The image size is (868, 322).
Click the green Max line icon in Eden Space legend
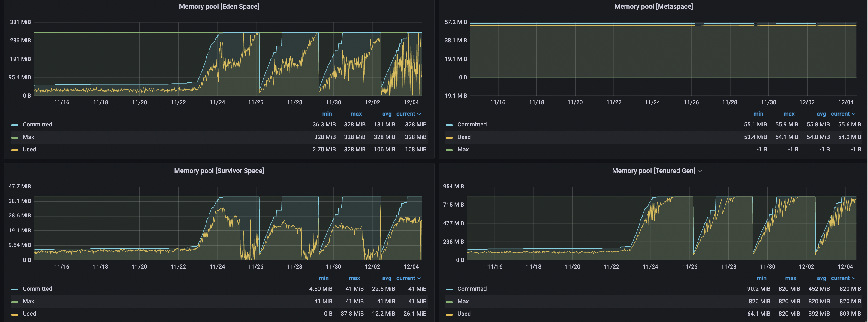(14, 137)
